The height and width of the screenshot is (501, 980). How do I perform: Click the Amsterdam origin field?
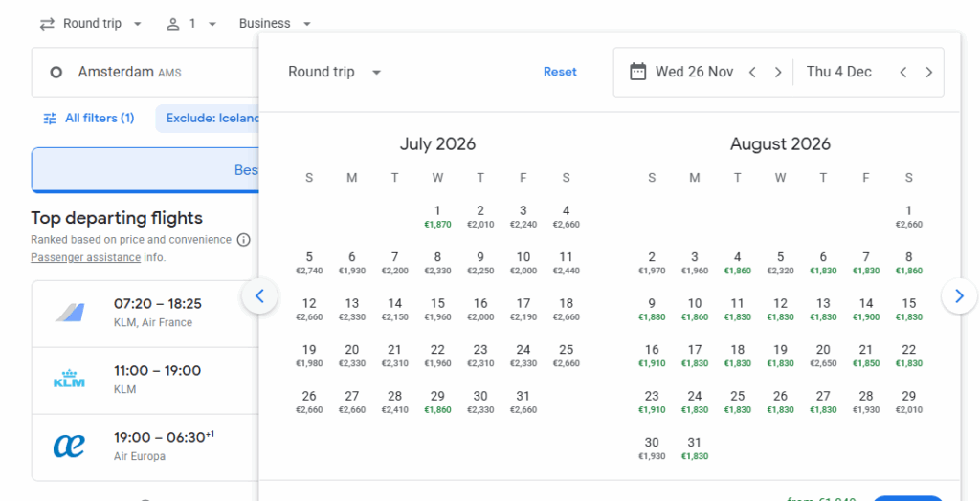[144, 73]
